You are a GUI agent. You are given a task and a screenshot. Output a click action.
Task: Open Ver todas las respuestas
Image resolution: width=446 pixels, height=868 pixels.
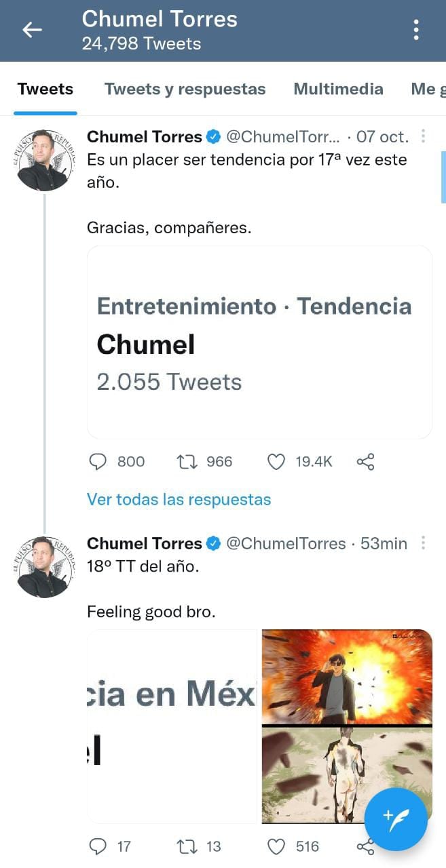[x=179, y=499]
